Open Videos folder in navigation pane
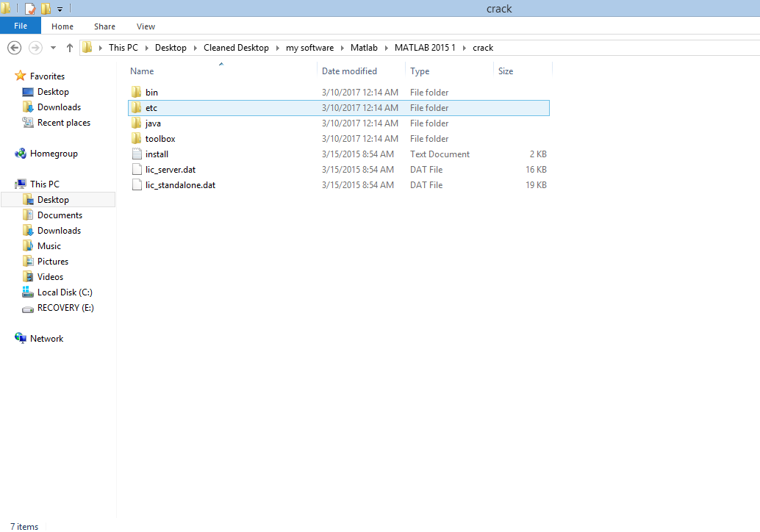Viewport: 760px width, 532px height. pyautogui.click(x=51, y=277)
